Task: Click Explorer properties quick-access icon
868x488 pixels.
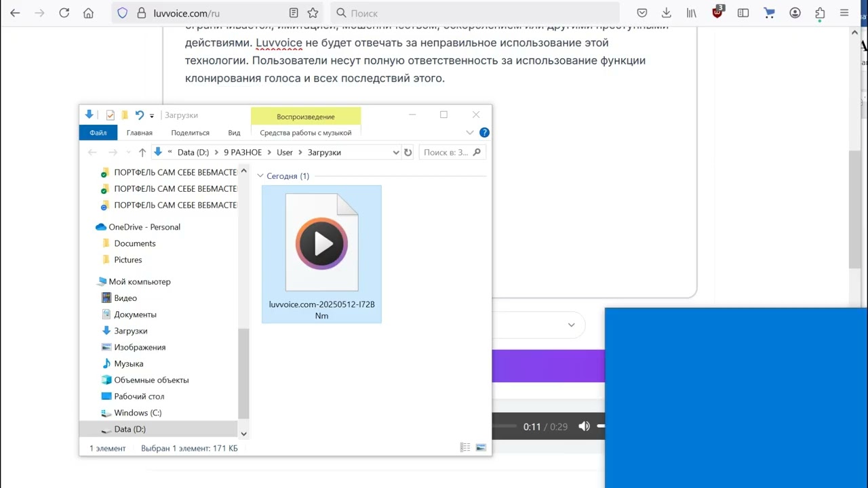Action: 111,115
